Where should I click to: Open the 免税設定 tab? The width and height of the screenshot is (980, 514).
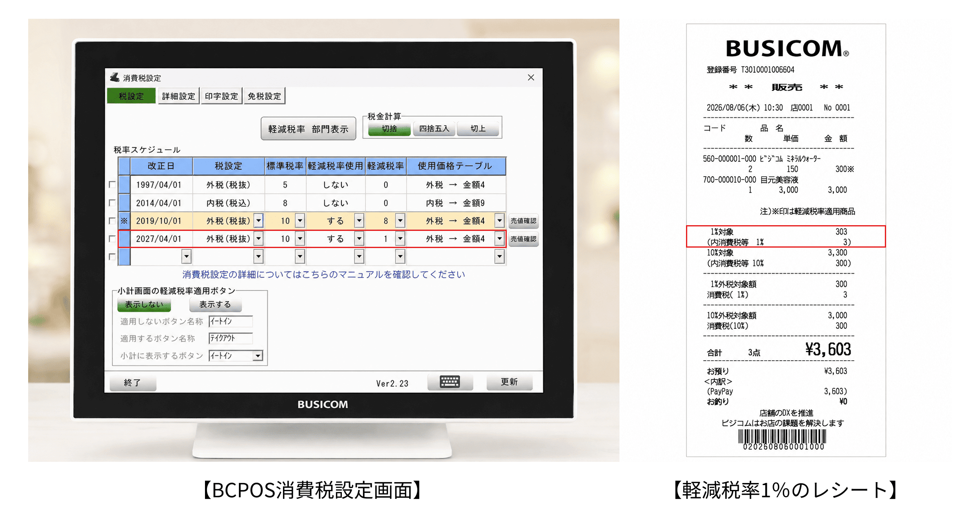click(x=264, y=96)
